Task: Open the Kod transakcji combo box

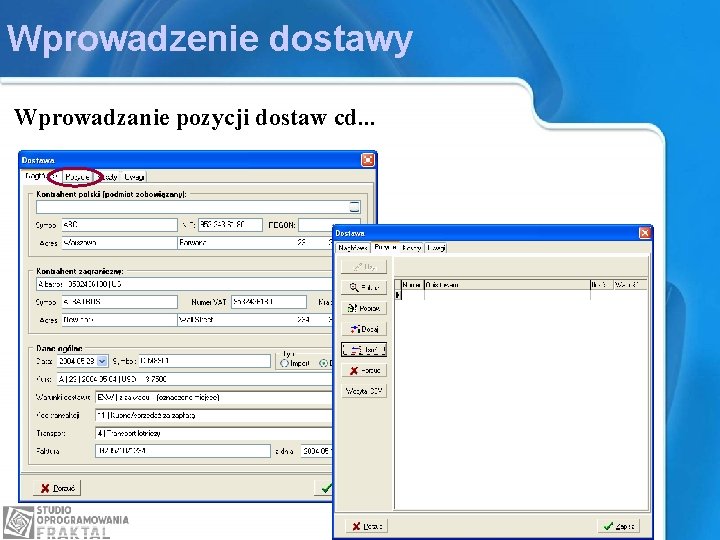Action: tap(214, 415)
